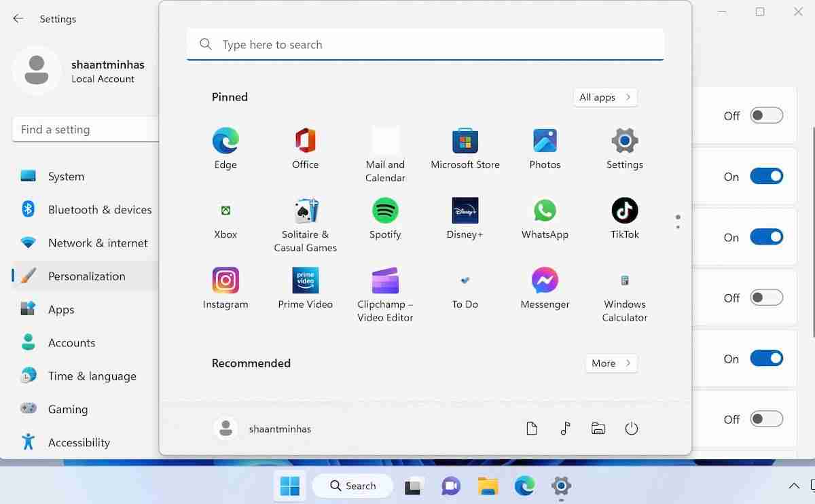The width and height of the screenshot is (815, 504).
Task: Expand the pinned apps page dots
Action: click(677, 220)
